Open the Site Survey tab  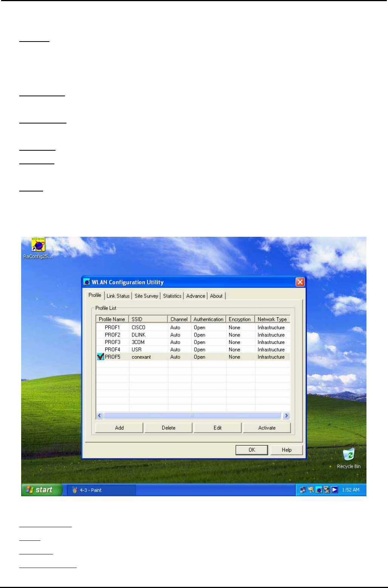146,296
